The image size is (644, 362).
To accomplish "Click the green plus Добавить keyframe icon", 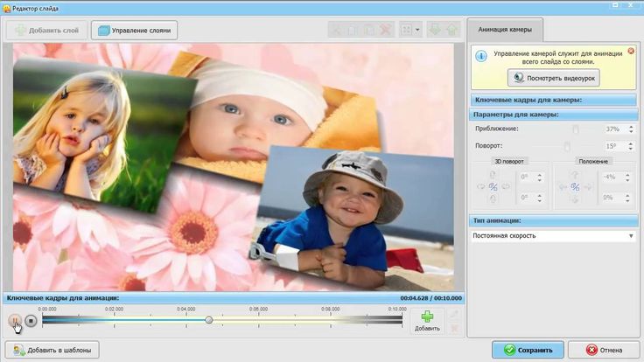I will point(427,317).
